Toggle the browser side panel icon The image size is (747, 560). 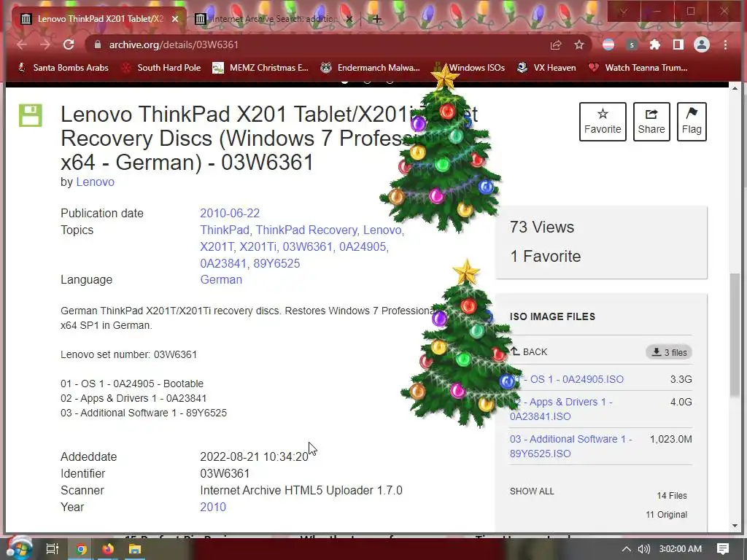point(678,44)
